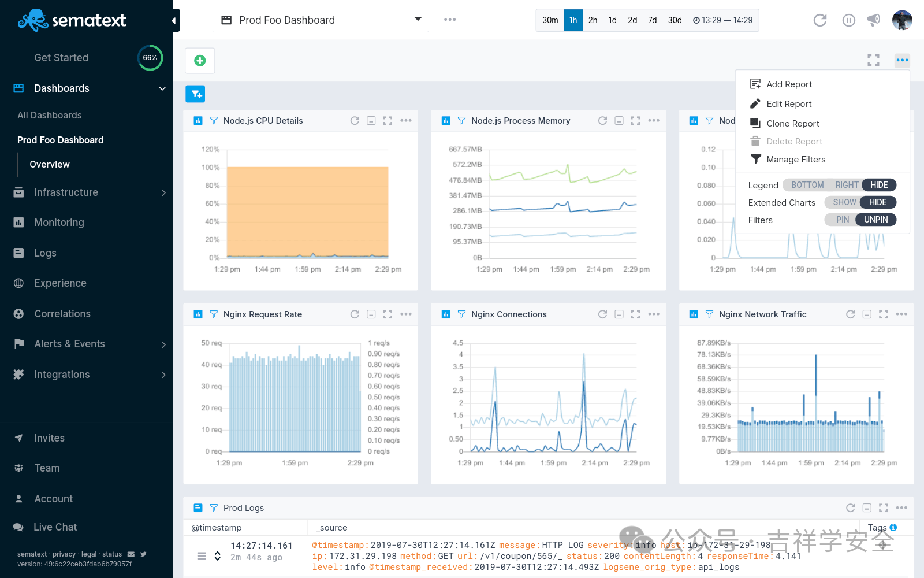Click the @timestamp column header
The height and width of the screenshot is (578, 924).
[x=217, y=528]
